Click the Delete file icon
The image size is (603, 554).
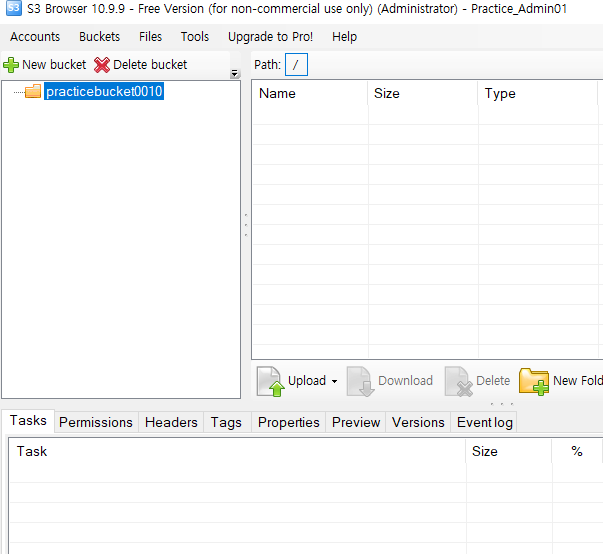(458, 381)
